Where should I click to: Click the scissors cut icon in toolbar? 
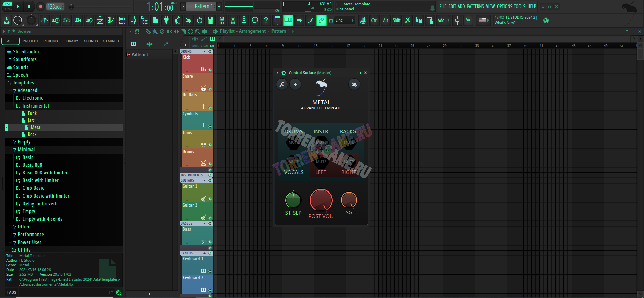(408, 20)
